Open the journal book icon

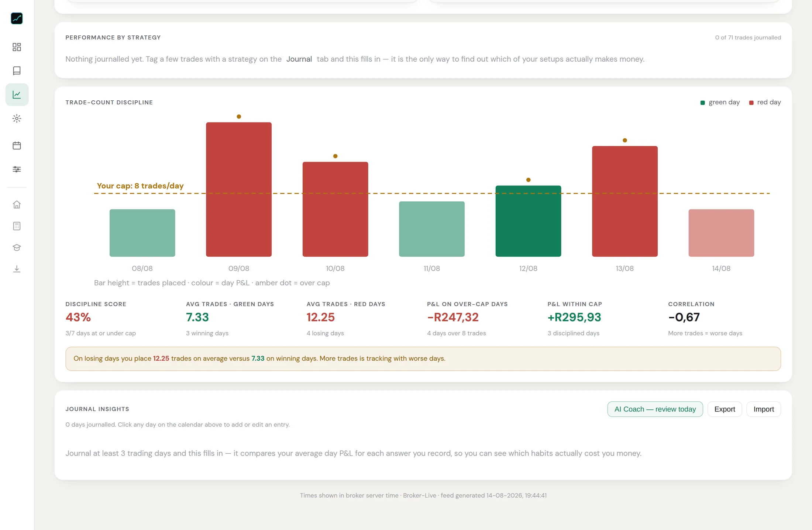[x=17, y=71]
